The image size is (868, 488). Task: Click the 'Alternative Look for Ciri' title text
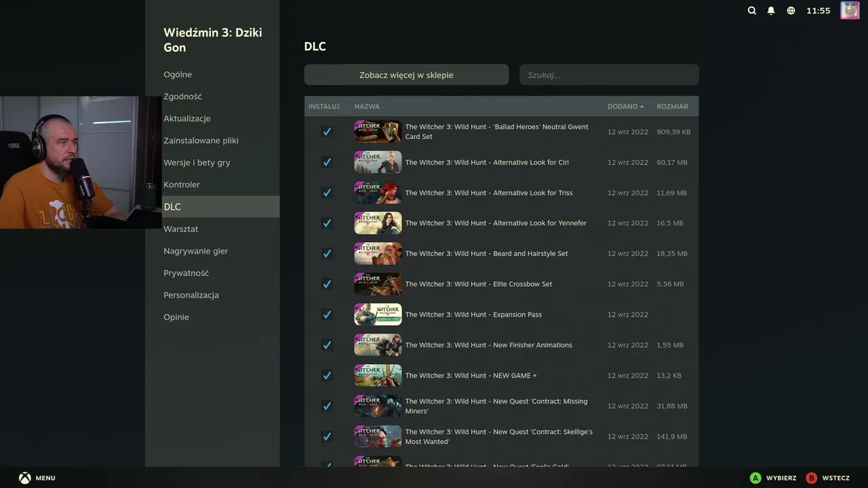(x=487, y=162)
